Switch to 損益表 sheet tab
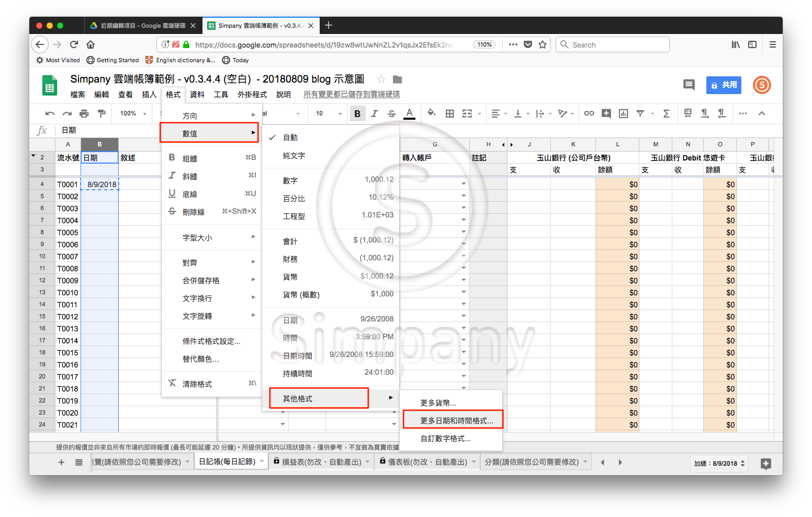812x517 pixels. pyautogui.click(x=321, y=462)
